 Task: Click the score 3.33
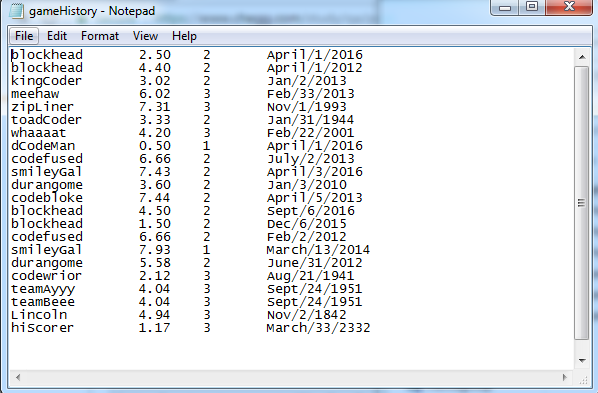pos(154,120)
